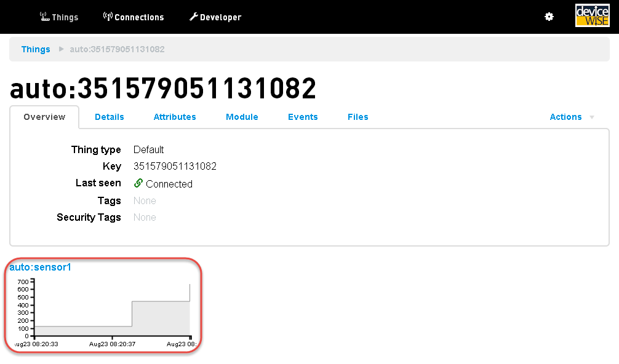The height and width of the screenshot is (364, 619).
Task: Click the Things menu router icon
Action: point(44,17)
